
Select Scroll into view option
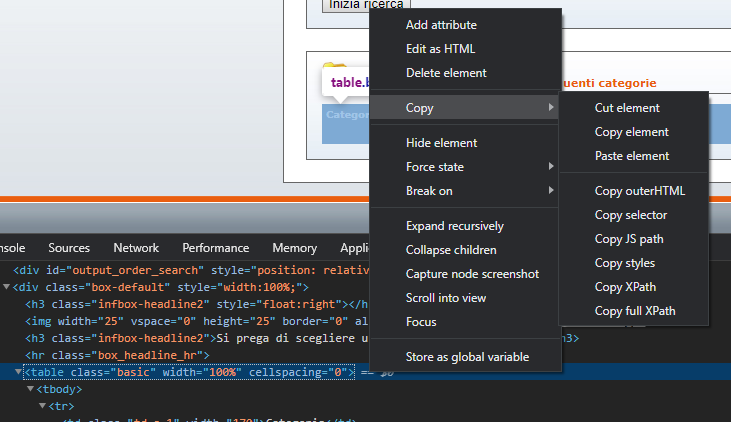(x=465, y=298)
